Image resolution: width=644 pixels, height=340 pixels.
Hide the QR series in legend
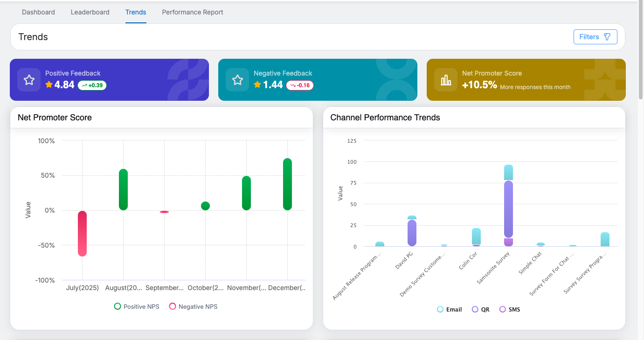coord(481,309)
